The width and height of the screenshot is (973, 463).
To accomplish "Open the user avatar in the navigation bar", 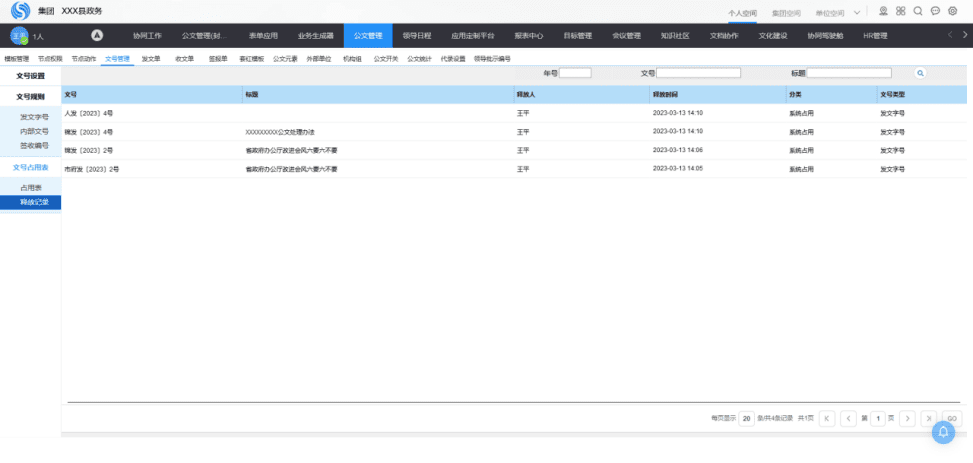I will pos(19,36).
